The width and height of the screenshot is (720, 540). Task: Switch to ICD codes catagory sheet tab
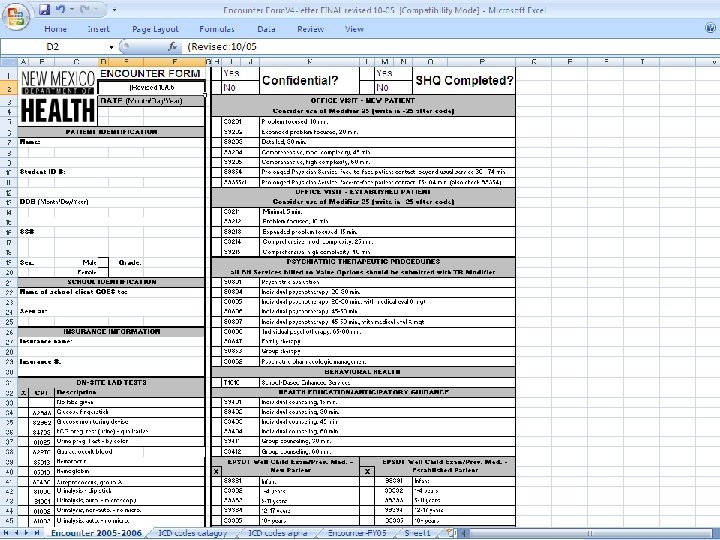193,533
